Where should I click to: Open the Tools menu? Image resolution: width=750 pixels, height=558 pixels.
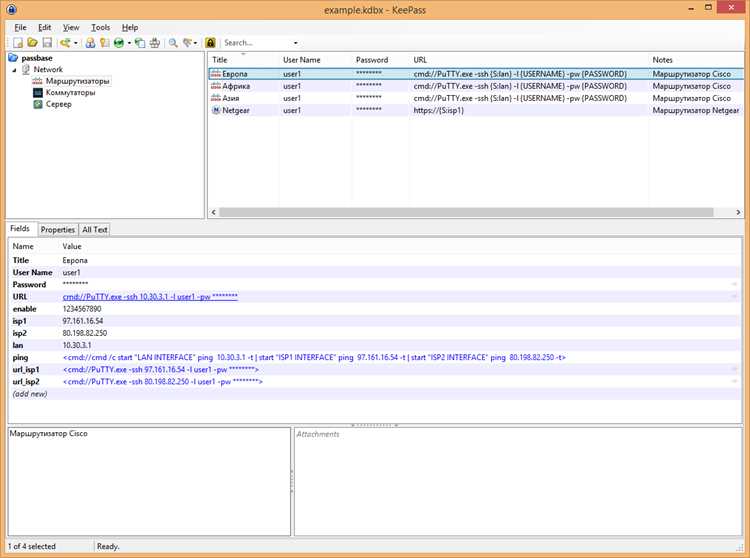point(100,27)
